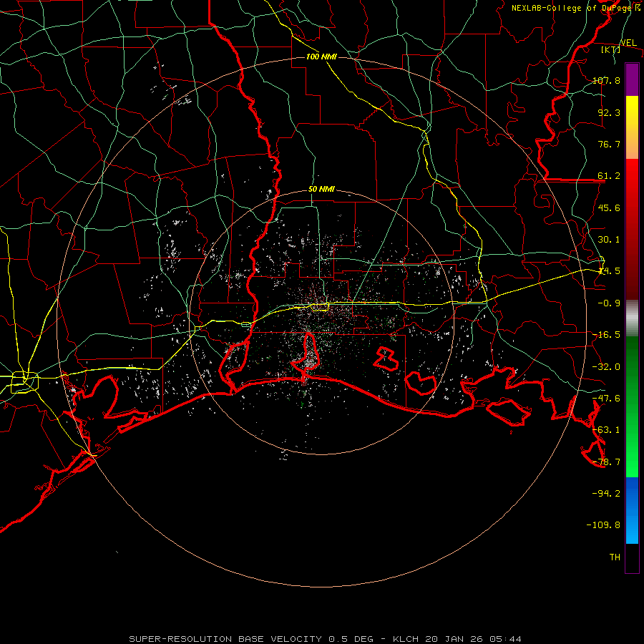Click the -109.8 scale value
This screenshot has height=644, width=644.
click(604, 525)
